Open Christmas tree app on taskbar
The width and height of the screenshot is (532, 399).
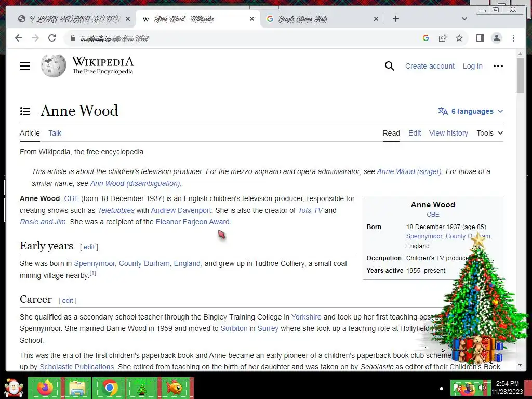[141, 388]
